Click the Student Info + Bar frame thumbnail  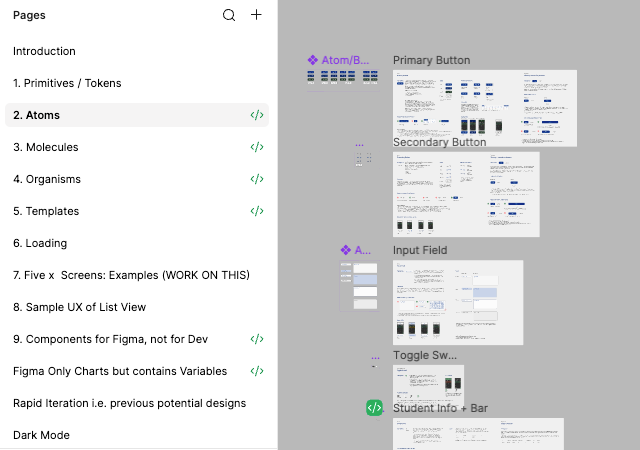tap(478, 434)
